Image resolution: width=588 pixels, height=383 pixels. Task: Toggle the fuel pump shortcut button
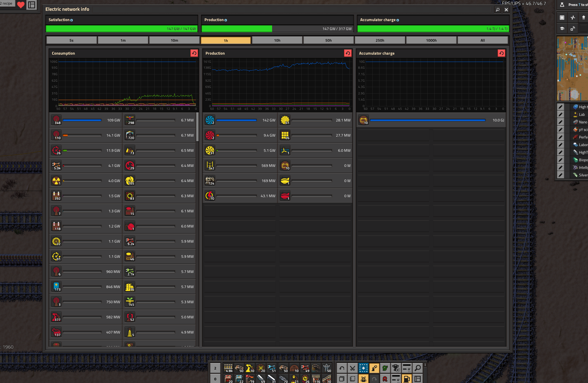[407, 379]
